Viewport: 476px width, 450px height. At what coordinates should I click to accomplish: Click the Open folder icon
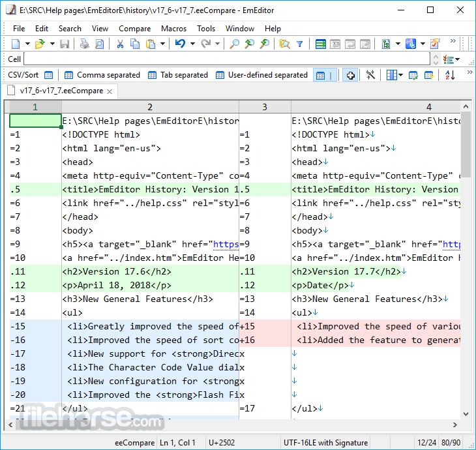coord(40,44)
